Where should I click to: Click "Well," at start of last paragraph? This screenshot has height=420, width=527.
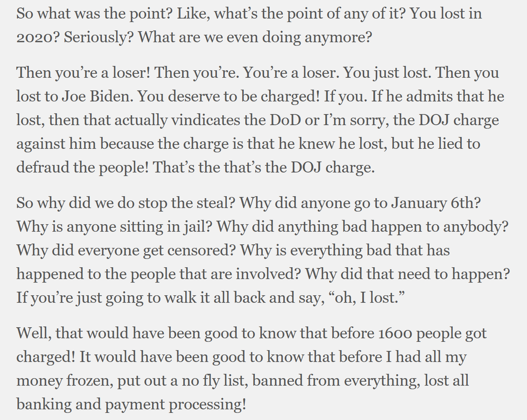click(34, 334)
